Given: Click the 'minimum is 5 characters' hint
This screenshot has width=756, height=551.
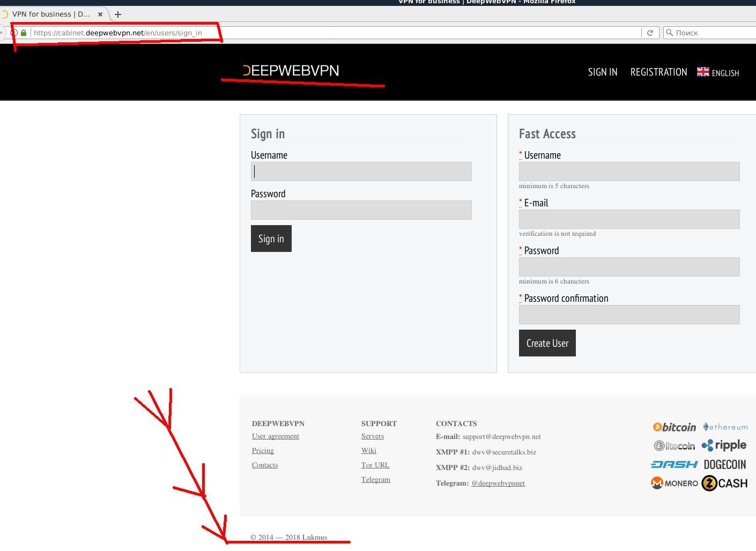Looking at the screenshot, I should point(554,186).
